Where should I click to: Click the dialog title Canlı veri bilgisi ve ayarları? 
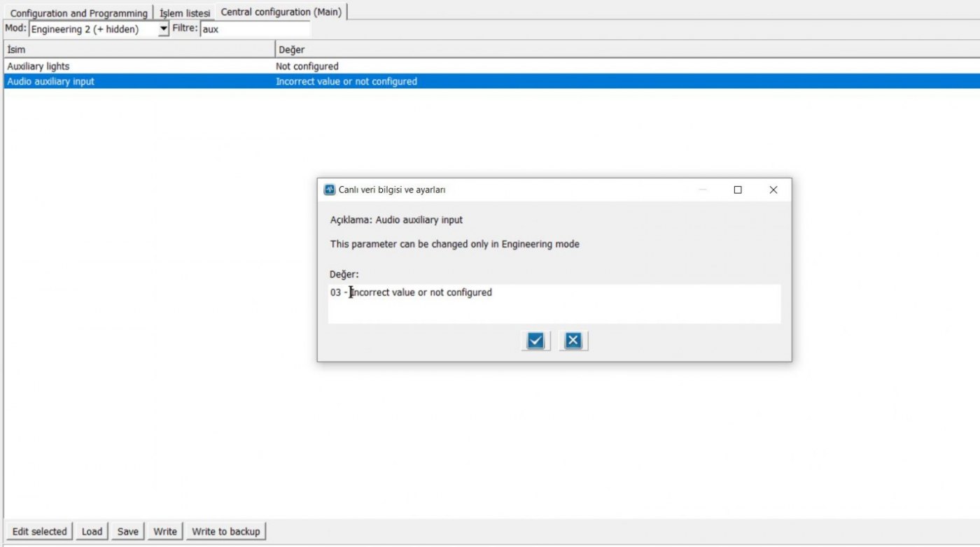[392, 190]
